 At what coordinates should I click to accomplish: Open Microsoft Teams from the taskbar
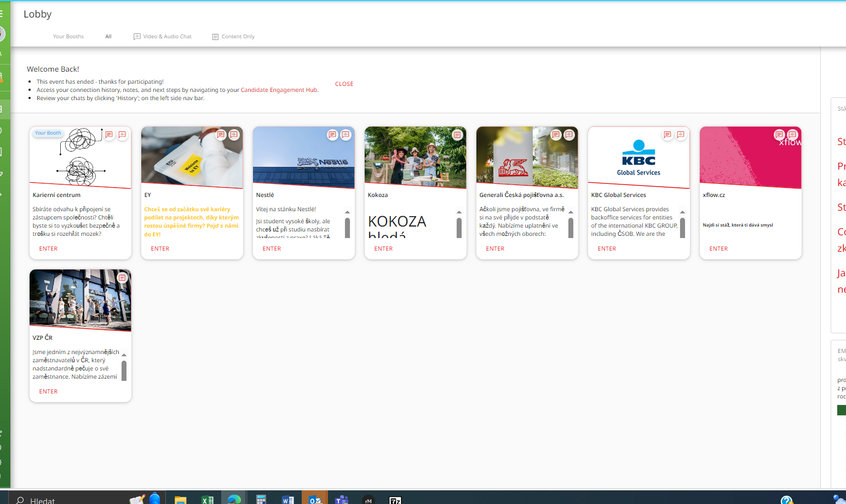[x=341, y=499]
